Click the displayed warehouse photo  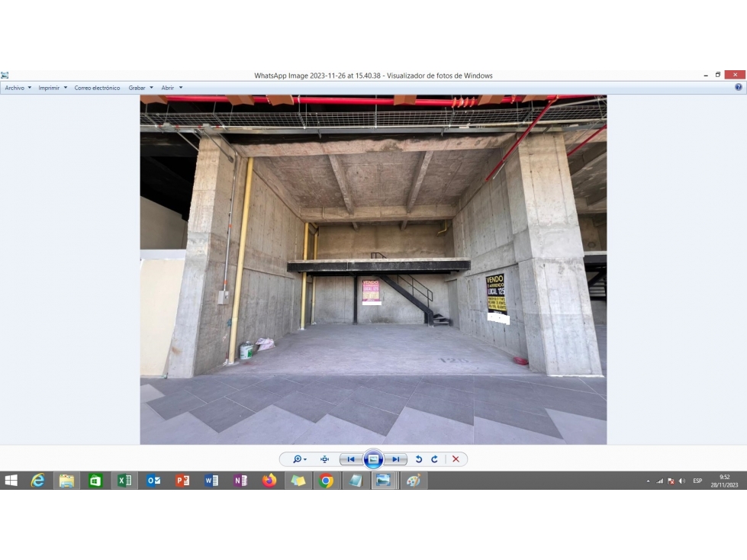[x=373, y=269]
